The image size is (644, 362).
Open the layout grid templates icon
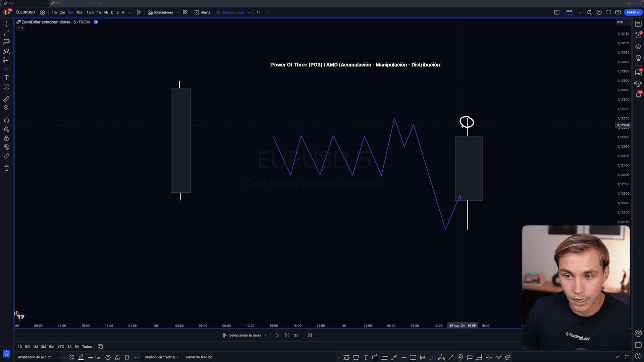(x=185, y=12)
